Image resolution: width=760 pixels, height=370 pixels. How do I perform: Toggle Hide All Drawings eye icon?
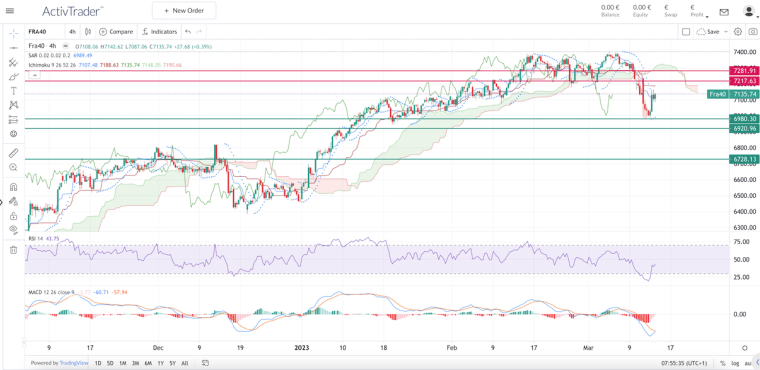tap(14, 229)
